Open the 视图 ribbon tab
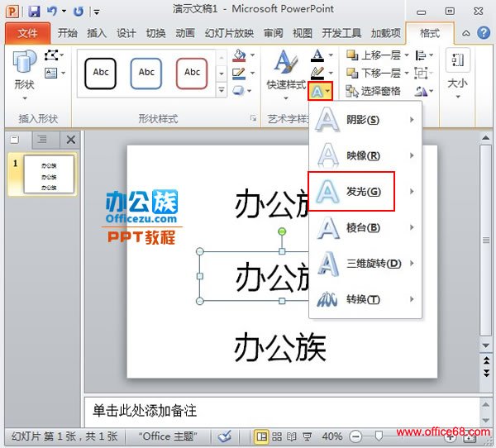The image size is (496, 448). (303, 33)
